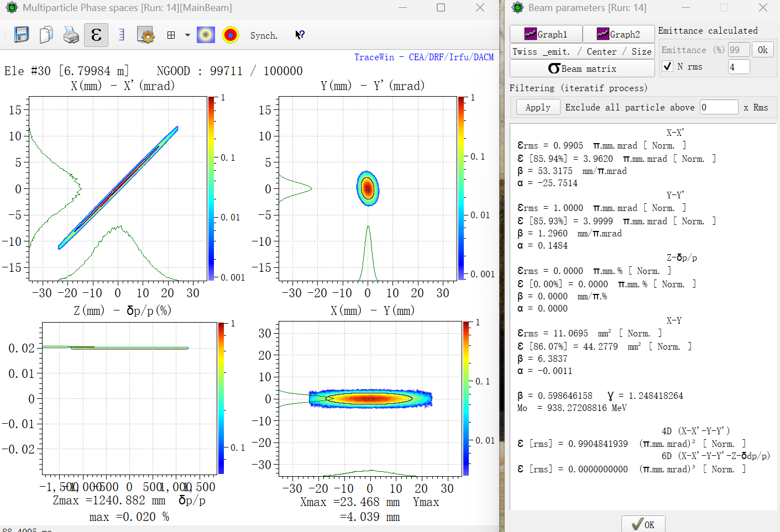
Task: Click the What's This help cursor icon
Action: [x=300, y=35]
